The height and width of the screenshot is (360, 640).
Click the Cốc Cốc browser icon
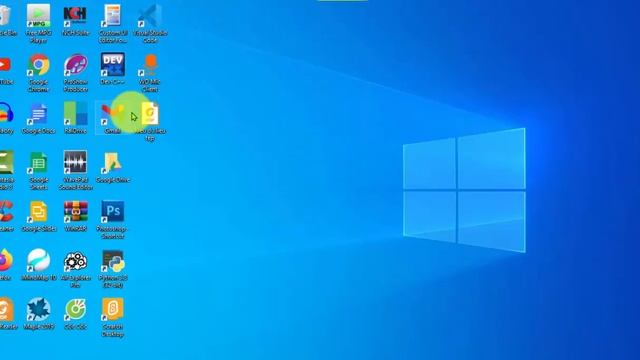tap(75, 309)
